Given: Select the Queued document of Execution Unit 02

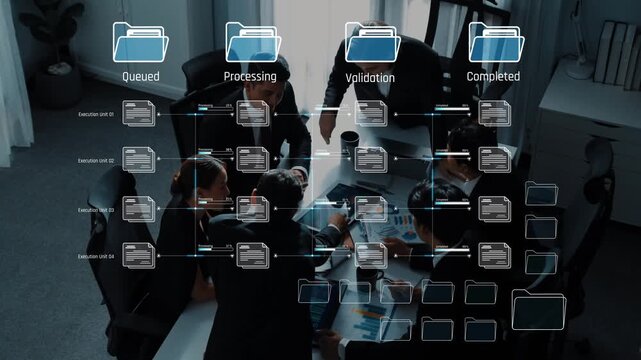Looking at the screenshot, I should tap(139, 160).
